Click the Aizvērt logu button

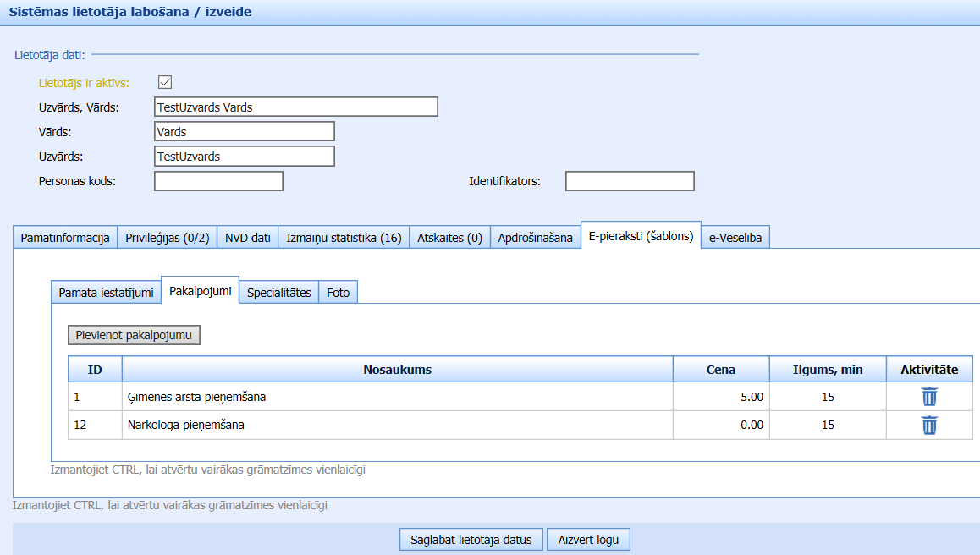(x=588, y=540)
